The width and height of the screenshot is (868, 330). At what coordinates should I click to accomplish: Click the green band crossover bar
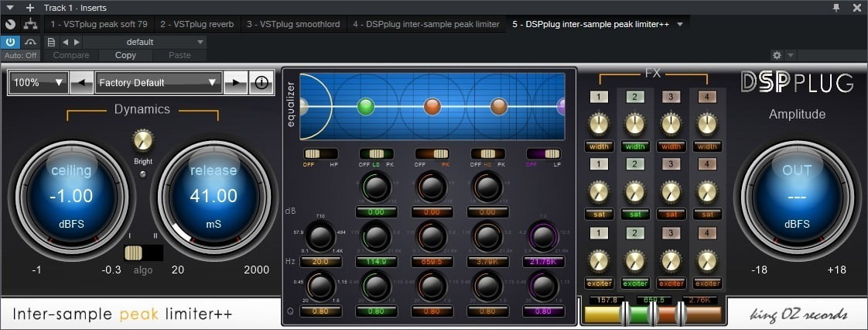pyautogui.click(x=639, y=315)
